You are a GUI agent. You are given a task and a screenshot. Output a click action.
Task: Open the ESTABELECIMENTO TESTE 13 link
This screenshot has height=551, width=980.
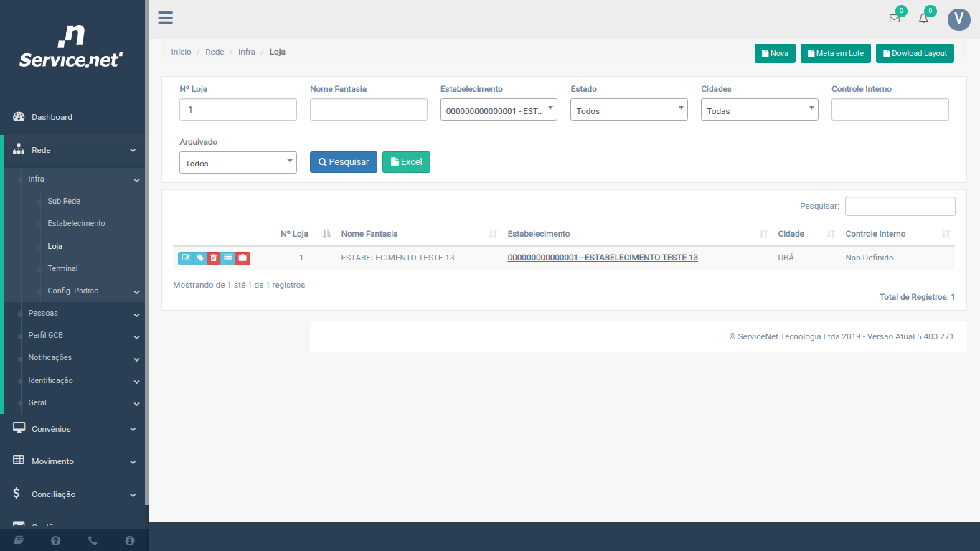[602, 258]
